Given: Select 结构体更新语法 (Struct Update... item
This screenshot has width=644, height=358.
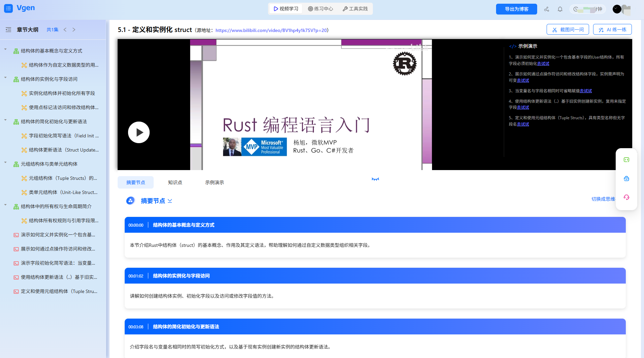Looking at the screenshot, I should click(x=64, y=150).
